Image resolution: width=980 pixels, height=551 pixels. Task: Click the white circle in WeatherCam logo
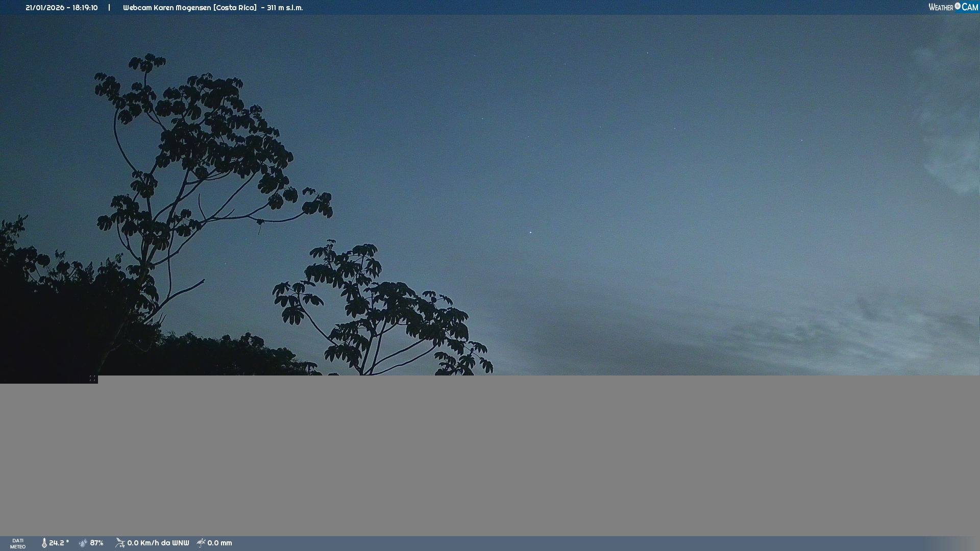pyautogui.click(x=958, y=6)
